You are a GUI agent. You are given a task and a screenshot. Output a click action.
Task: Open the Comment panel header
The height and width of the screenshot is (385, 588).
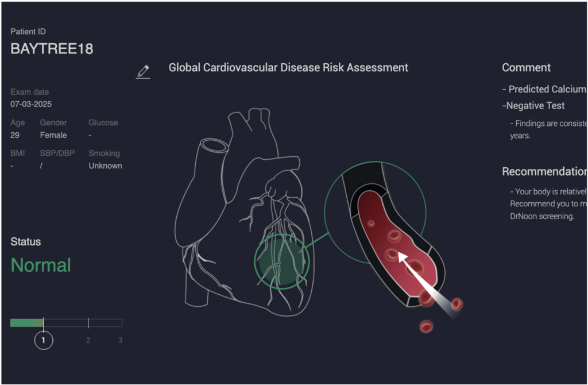[x=526, y=67]
